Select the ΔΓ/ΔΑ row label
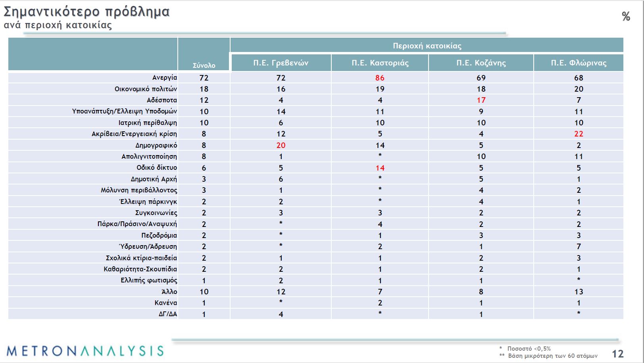644x363 pixels. coord(168,314)
